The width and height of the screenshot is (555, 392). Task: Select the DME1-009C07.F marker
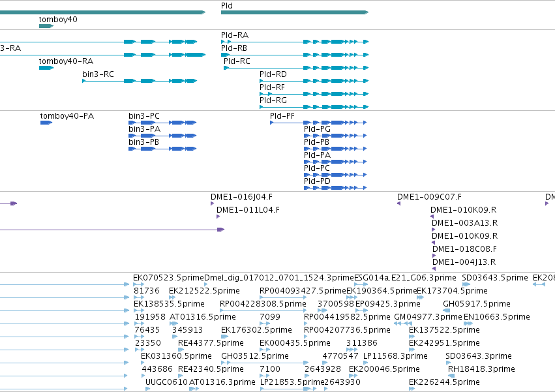click(399, 204)
